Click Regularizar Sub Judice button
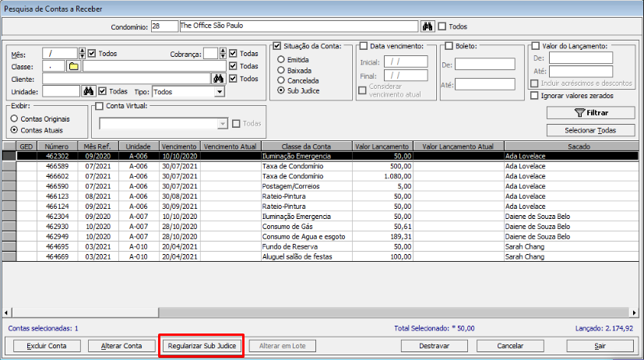This screenshot has height=360, width=644. (x=202, y=346)
